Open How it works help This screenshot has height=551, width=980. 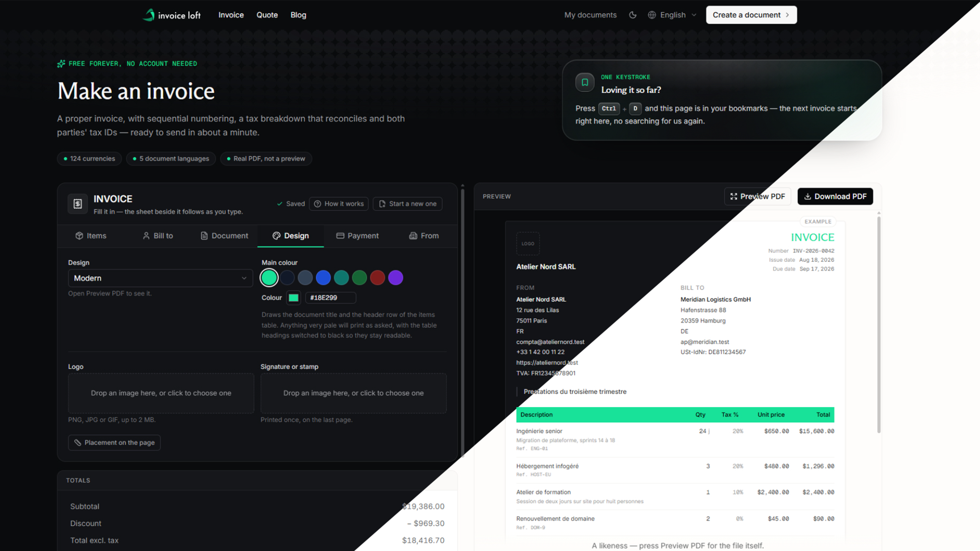339,204
